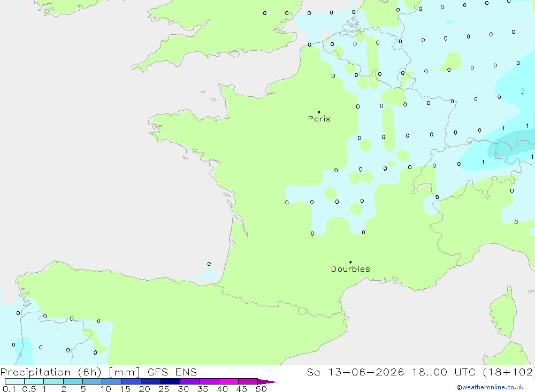Click the 35–40 mm legend color box

[209, 381]
